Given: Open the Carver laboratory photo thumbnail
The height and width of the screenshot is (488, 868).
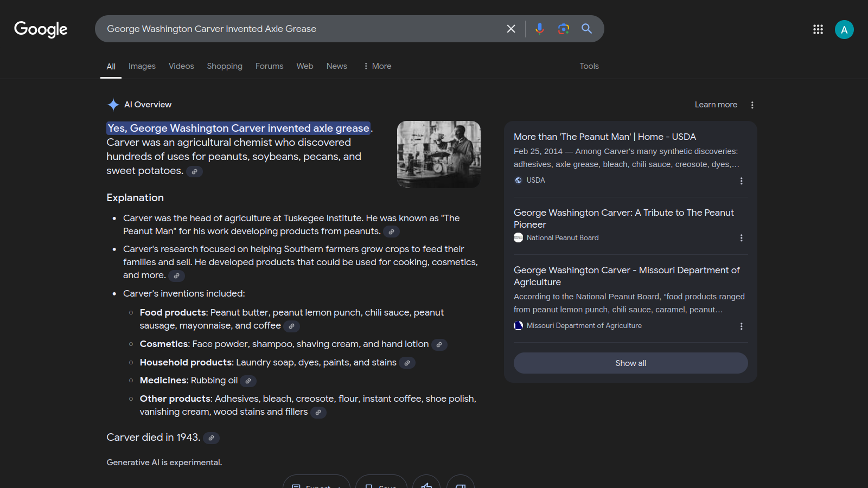Looking at the screenshot, I should pyautogui.click(x=439, y=155).
